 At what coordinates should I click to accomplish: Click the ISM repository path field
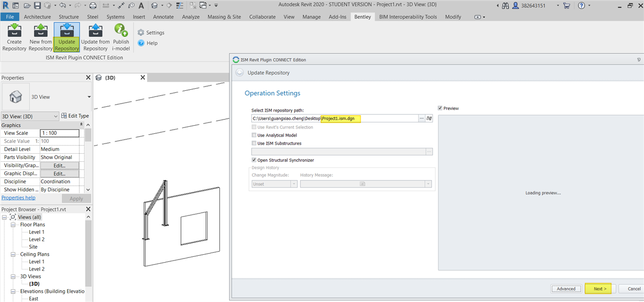pyautogui.click(x=333, y=118)
